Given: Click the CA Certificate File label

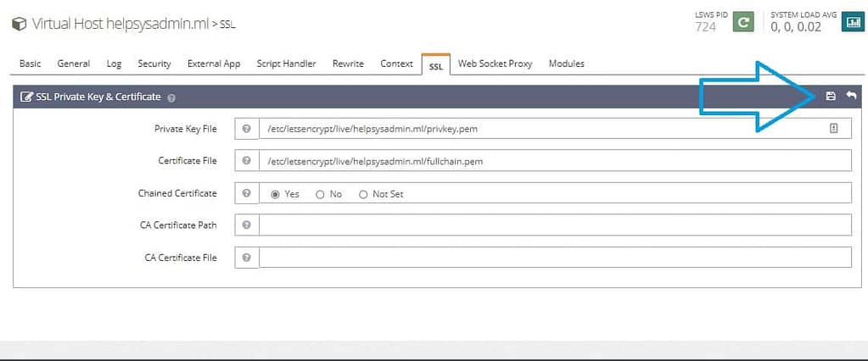Looking at the screenshot, I should point(181,257).
